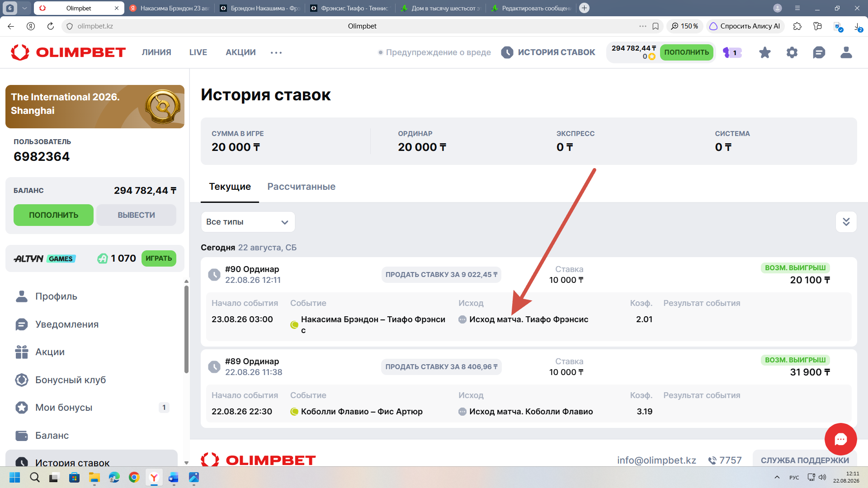This screenshot has width=868, height=488.
Task: Click Спросить Алису AI button
Action: tap(745, 26)
